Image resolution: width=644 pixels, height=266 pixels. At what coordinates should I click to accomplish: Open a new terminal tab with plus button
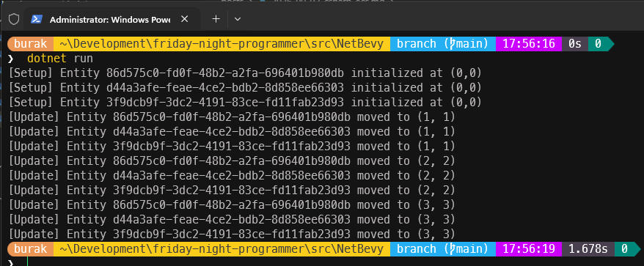[x=216, y=19]
